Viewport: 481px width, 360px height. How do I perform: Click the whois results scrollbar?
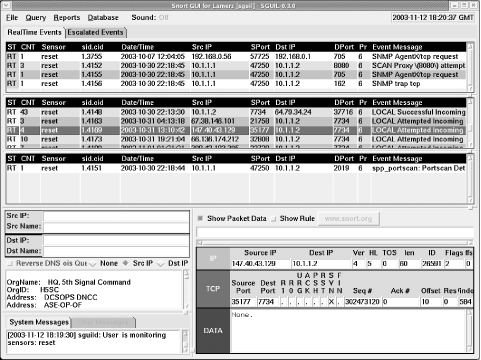186,290
